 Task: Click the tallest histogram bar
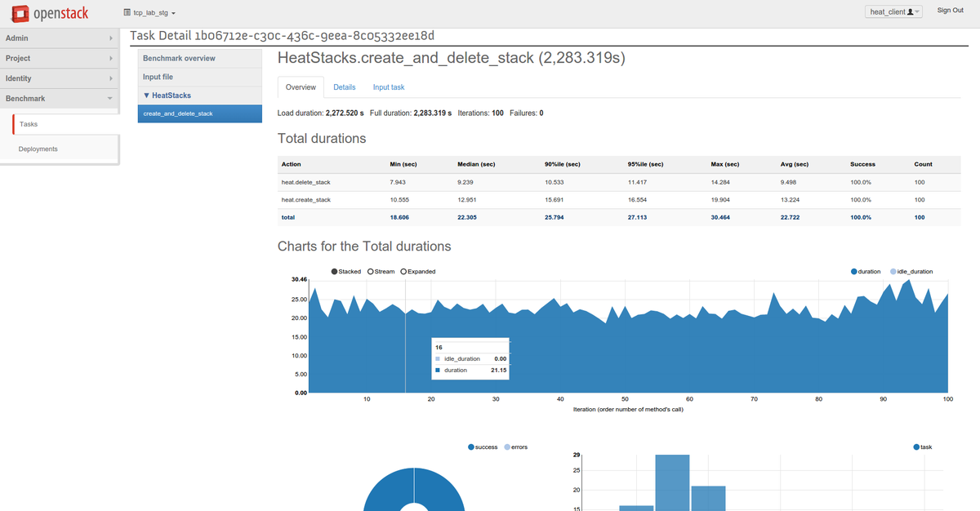pyautogui.click(x=672, y=482)
